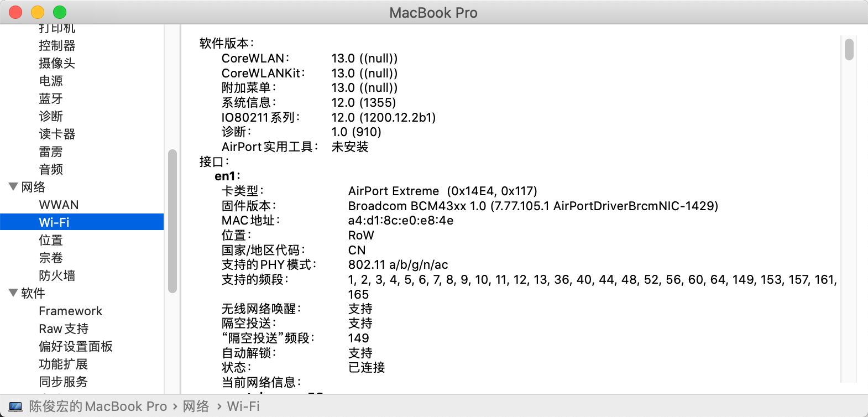Click the MacBook Pro window title
Image resolution: width=868 pixels, height=417 pixels.
(433, 13)
